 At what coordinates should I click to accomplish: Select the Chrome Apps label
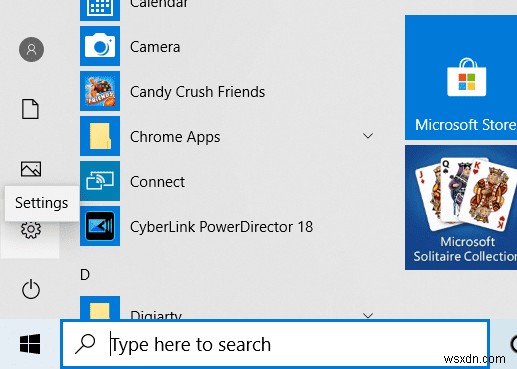(175, 137)
